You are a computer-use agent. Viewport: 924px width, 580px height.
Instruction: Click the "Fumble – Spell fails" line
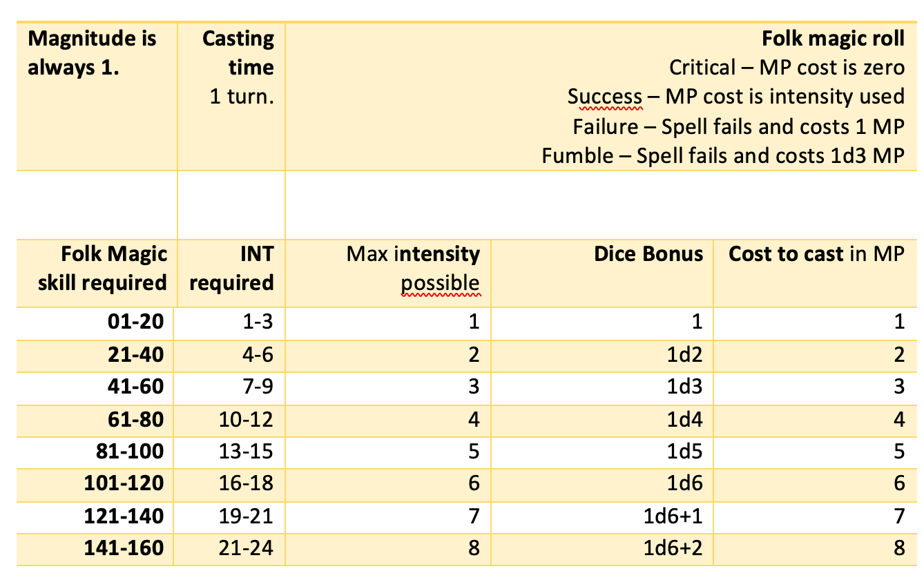pos(722,155)
